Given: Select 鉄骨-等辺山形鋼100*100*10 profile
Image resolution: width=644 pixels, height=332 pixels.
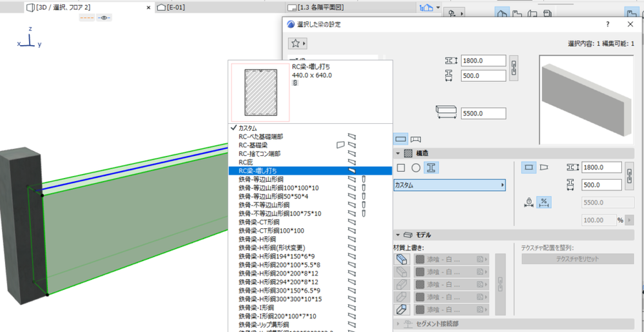Looking at the screenshot, I should 311,188.
